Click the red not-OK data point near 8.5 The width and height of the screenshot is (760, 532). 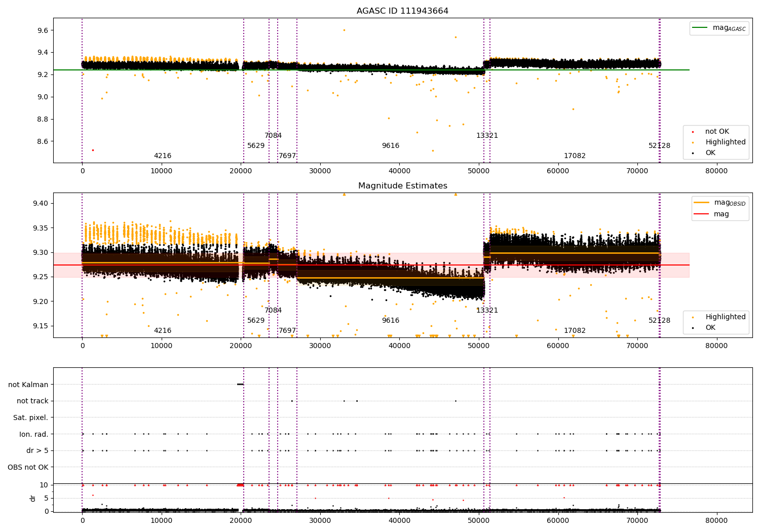93,150
